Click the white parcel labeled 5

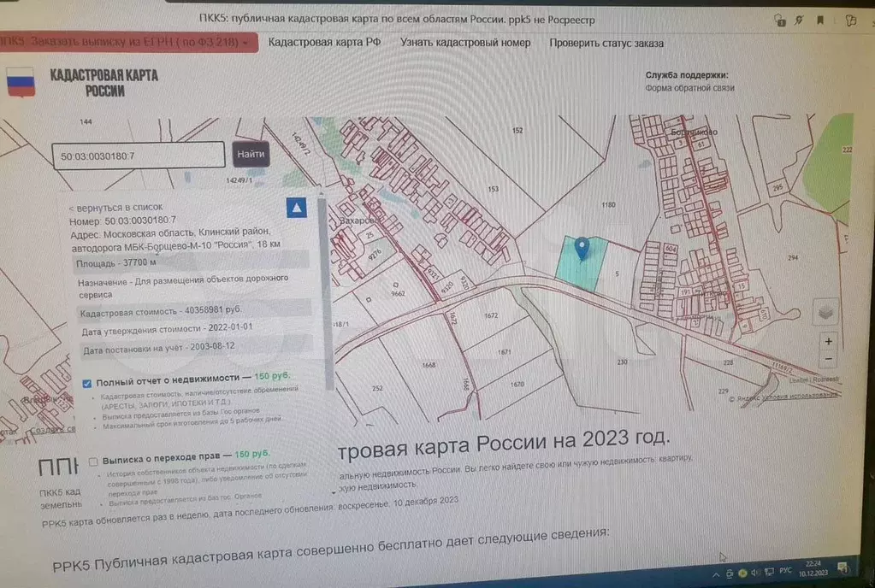tap(617, 273)
